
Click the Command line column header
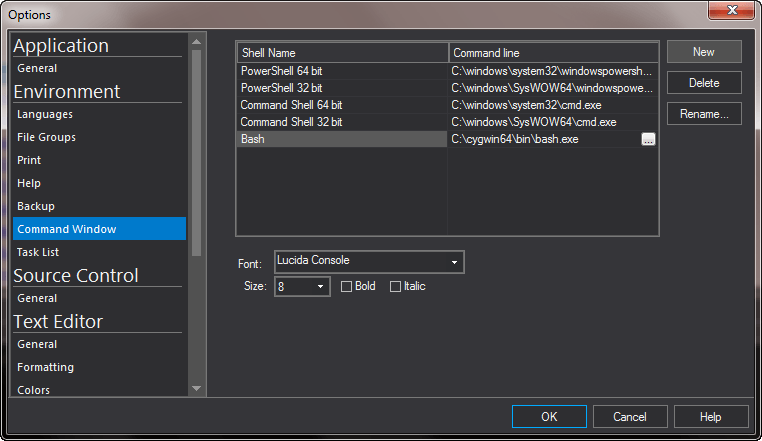click(x=553, y=53)
